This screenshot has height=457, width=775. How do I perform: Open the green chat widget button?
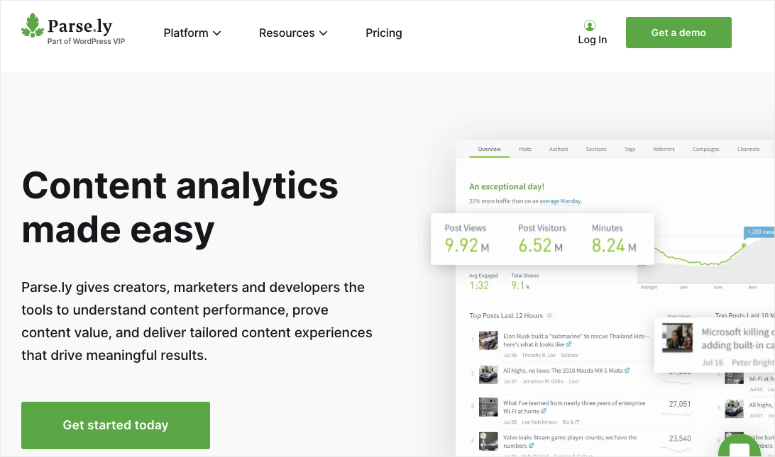tap(739, 447)
